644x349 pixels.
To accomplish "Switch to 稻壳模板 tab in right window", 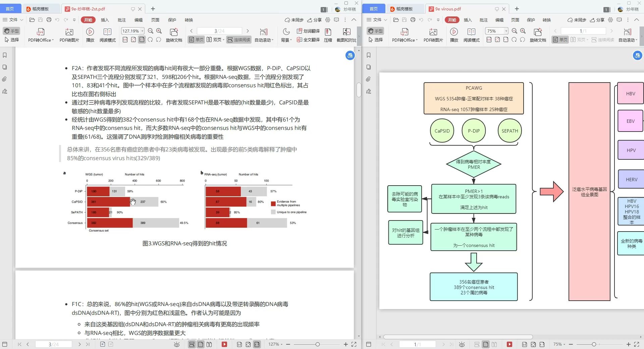I will tap(405, 9).
